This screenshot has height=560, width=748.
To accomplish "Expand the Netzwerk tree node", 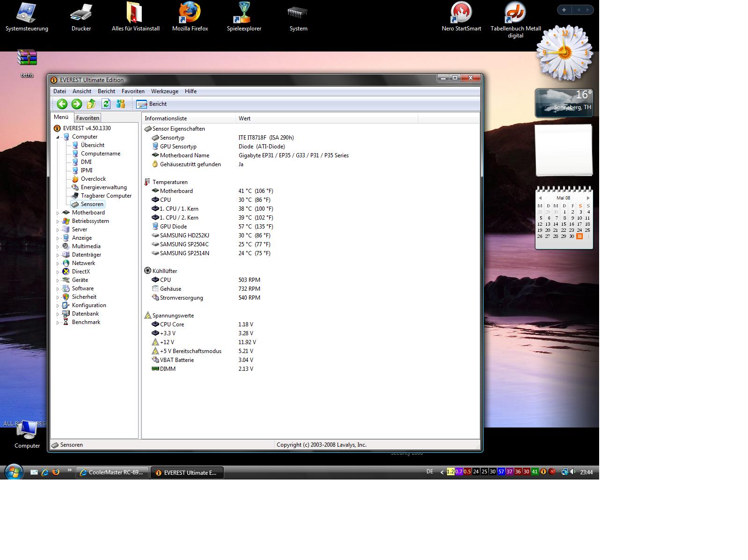I will (x=58, y=264).
